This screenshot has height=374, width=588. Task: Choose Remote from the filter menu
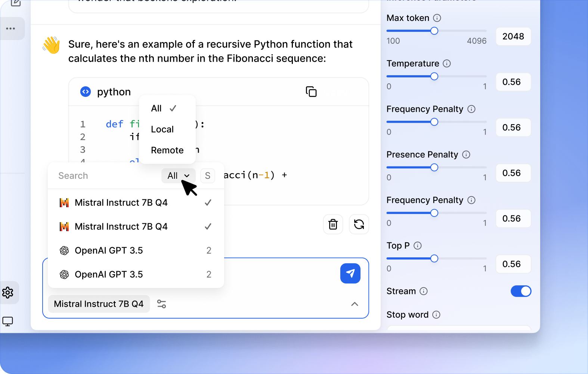pos(167,150)
